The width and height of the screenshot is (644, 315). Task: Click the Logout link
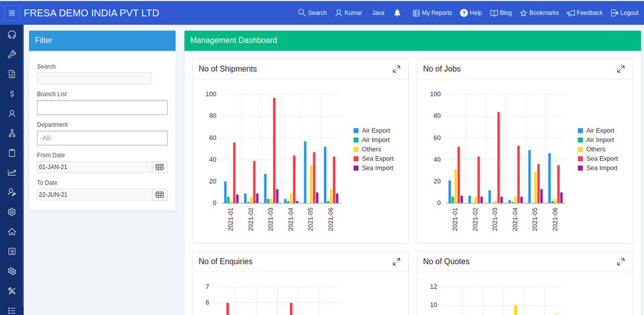[625, 13]
